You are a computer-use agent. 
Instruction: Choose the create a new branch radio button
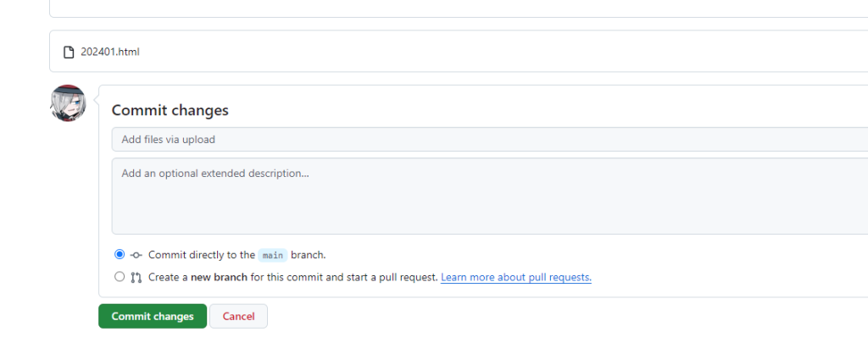click(x=120, y=276)
